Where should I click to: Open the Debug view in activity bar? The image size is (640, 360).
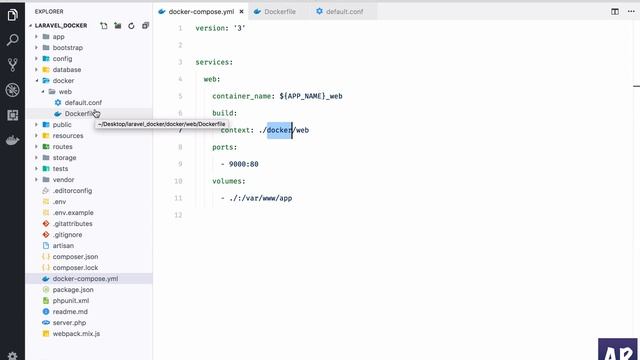tap(12, 90)
